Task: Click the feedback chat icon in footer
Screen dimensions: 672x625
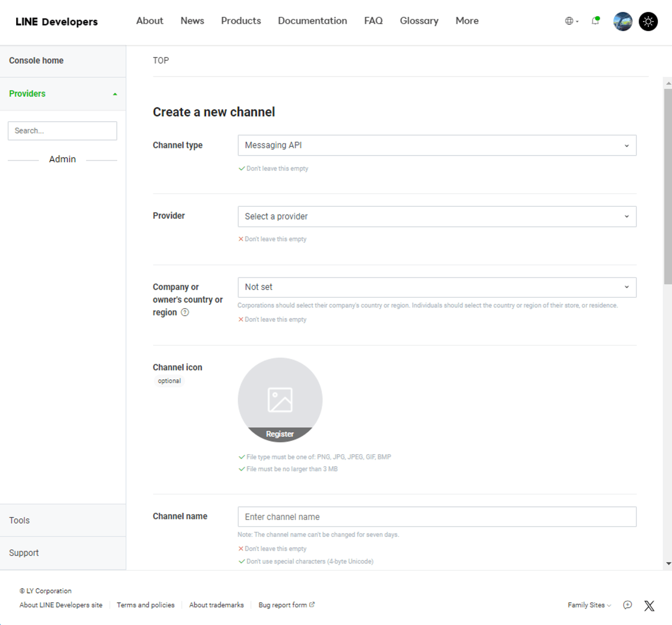Action: 627,605
